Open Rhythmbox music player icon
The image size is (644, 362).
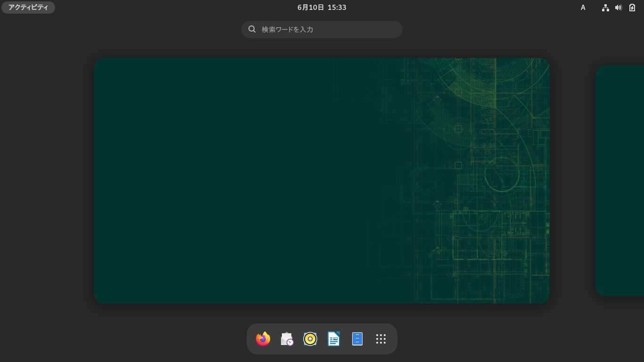pos(310,339)
